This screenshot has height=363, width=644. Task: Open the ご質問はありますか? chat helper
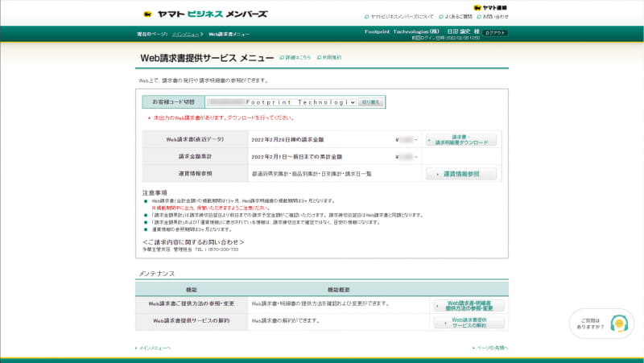[601, 324]
